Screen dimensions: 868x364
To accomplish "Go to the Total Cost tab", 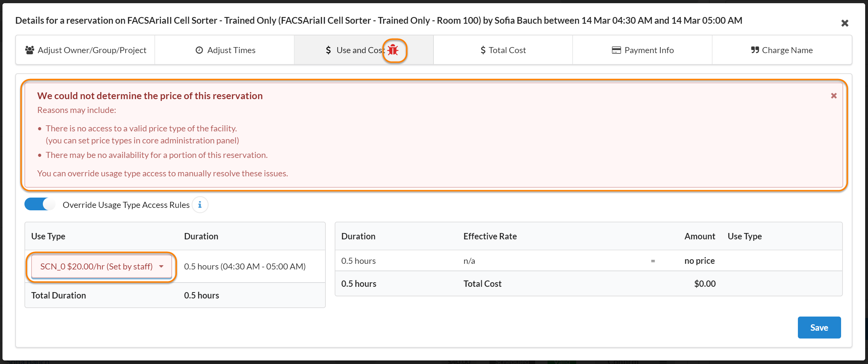I will coord(503,50).
